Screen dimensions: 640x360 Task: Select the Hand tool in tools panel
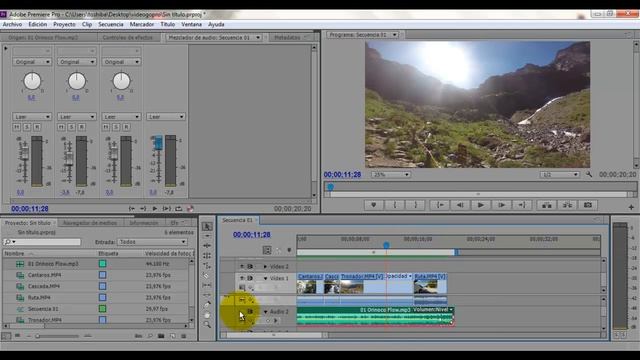pyautogui.click(x=207, y=315)
